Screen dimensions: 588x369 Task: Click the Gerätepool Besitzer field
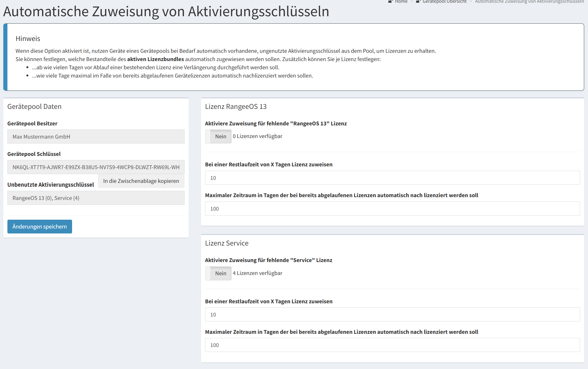[96, 137]
